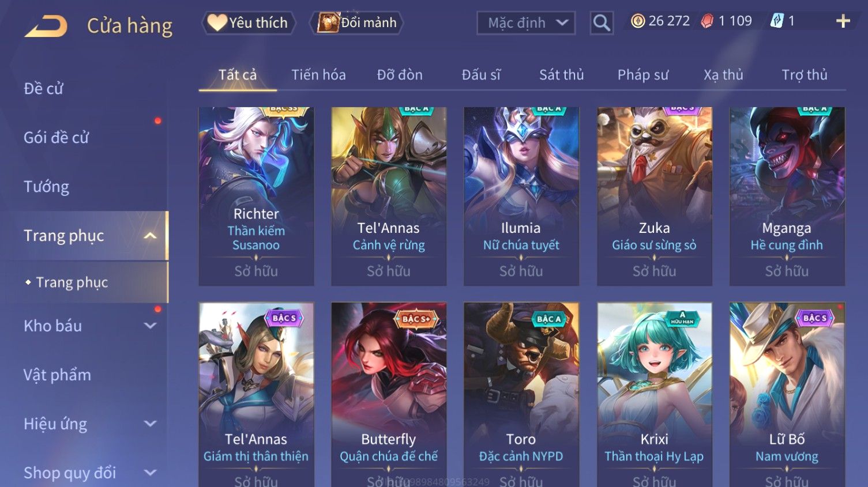Collapse the Trang phục sidebar section
The width and height of the screenshot is (868, 487).
(x=150, y=236)
